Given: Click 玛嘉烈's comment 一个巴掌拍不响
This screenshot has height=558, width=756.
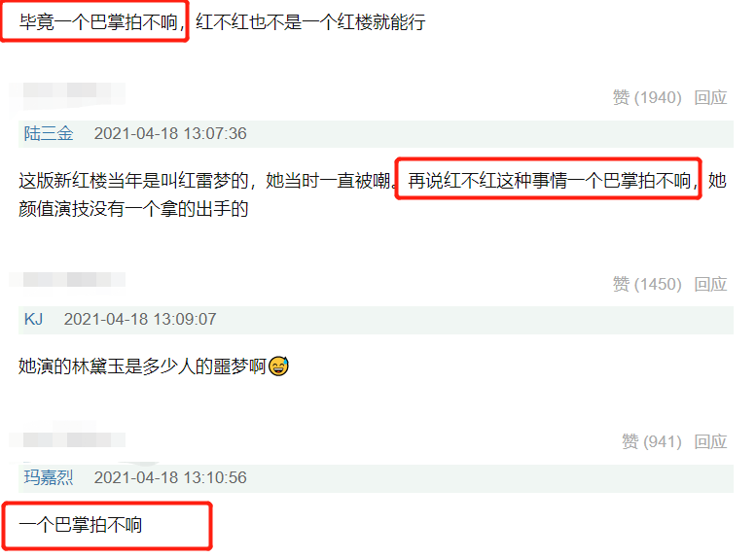Looking at the screenshot, I should tap(81, 525).
